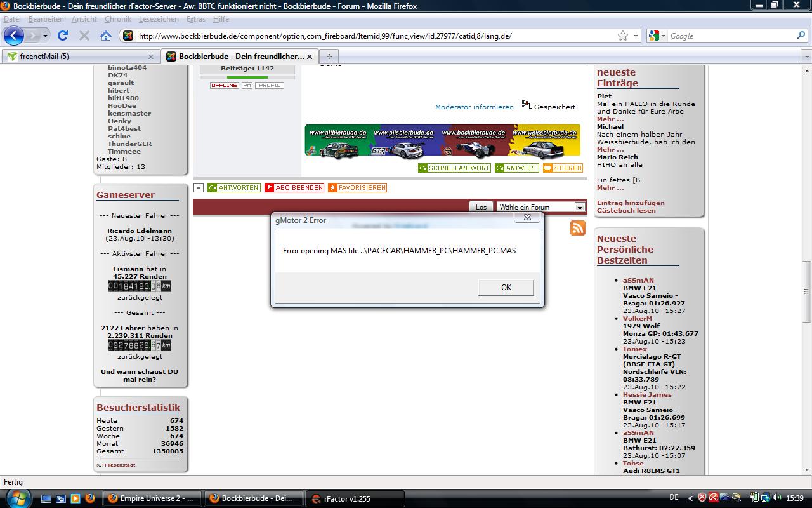Viewport: 812px width, 508px height.
Task: Open the Chronik menu
Action: (118, 19)
